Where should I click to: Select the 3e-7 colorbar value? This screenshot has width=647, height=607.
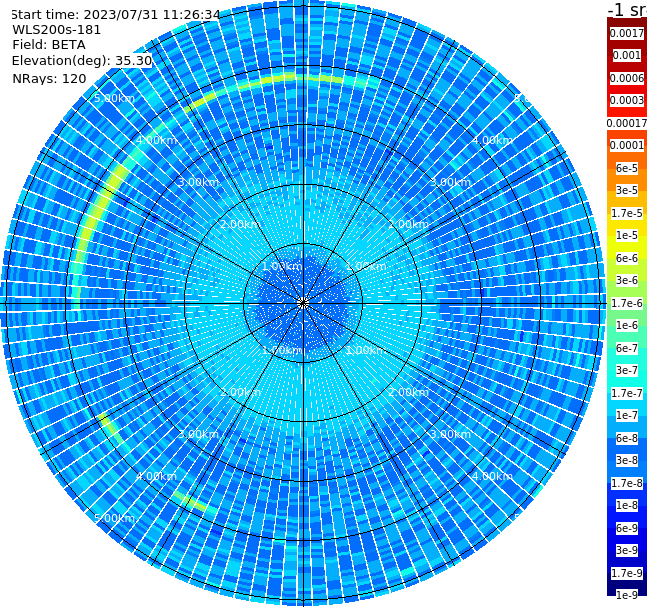click(x=627, y=370)
